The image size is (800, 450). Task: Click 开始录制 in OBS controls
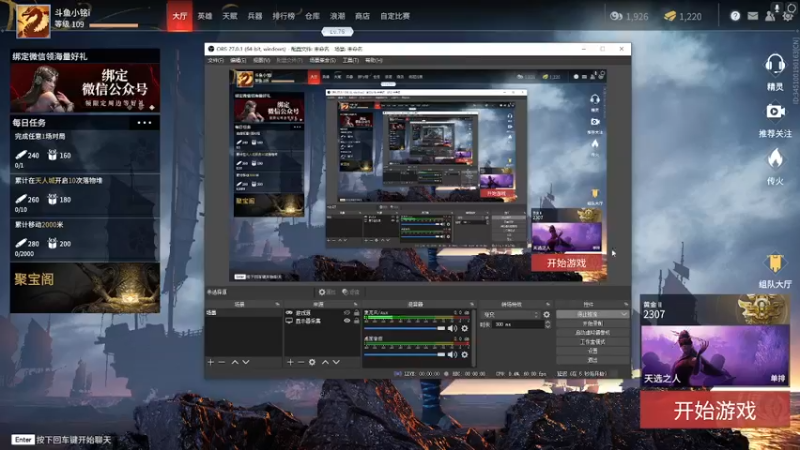[592, 323]
